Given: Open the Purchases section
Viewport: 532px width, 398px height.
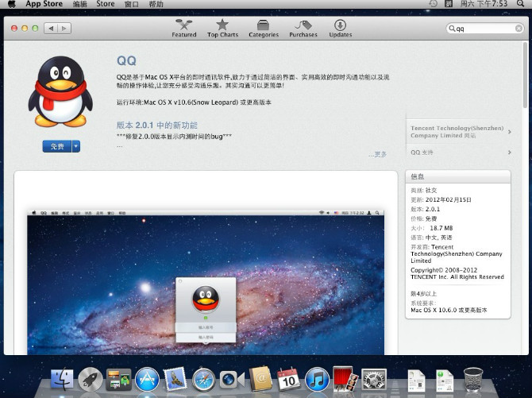Looking at the screenshot, I should pyautogui.click(x=303, y=29).
